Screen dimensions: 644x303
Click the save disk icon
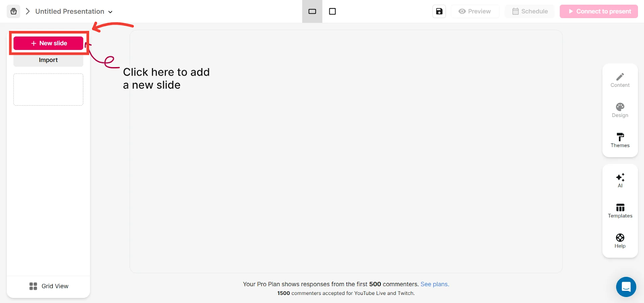click(439, 11)
